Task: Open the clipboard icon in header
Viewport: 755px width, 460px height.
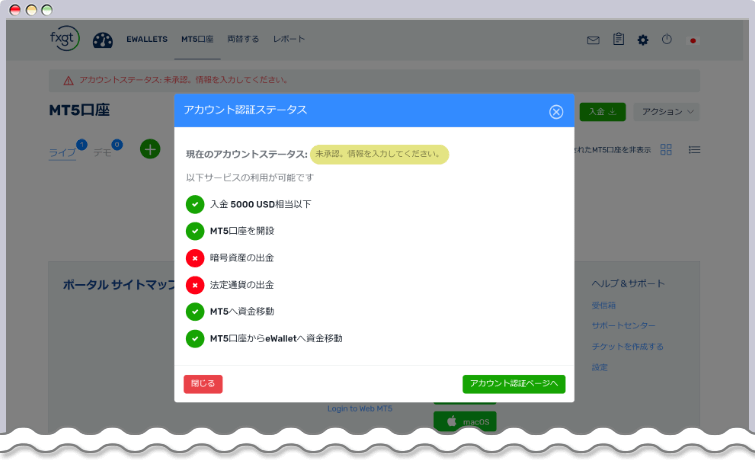Action: [x=619, y=39]
